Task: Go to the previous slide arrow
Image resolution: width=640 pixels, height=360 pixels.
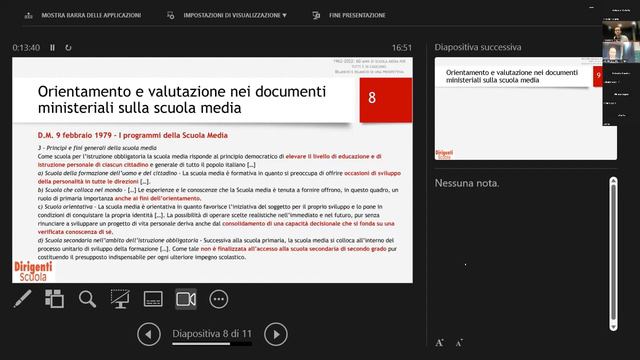Action: 149,334
